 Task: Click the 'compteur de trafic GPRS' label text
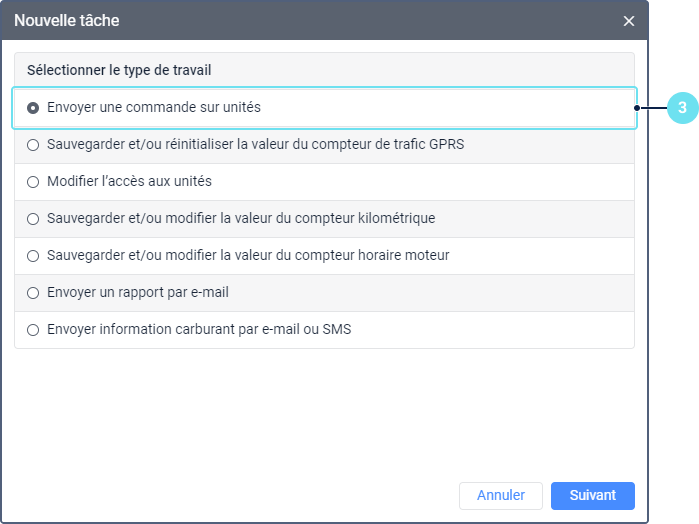[255, 144]
